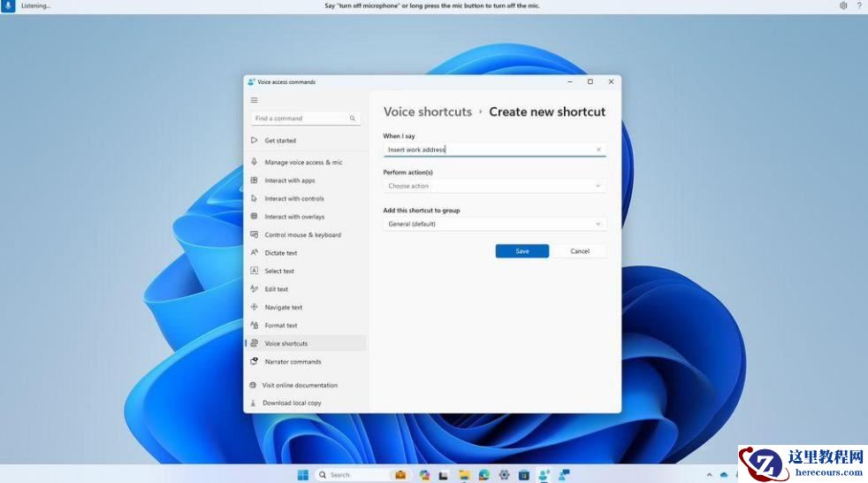Click the download icon for local copy
The width and height of the screenshot is (868, 483).
point(253,402)
